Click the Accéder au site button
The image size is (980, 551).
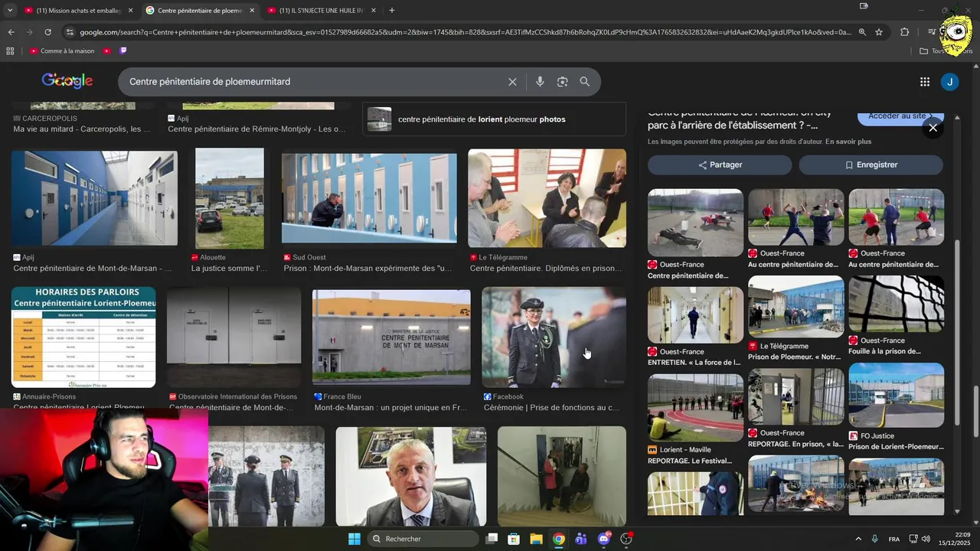pyautogui.click(x=900, y=116)
